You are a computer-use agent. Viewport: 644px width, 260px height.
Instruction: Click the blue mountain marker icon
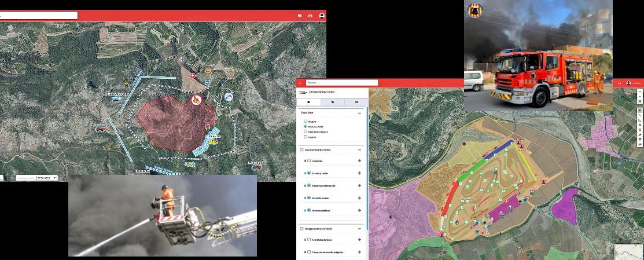click(229, 96)
